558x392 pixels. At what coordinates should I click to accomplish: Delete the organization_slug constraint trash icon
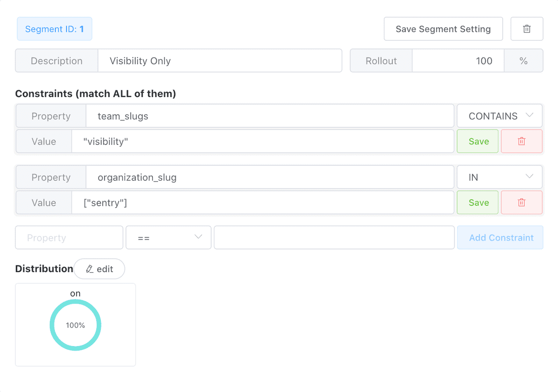coord(522,203)
